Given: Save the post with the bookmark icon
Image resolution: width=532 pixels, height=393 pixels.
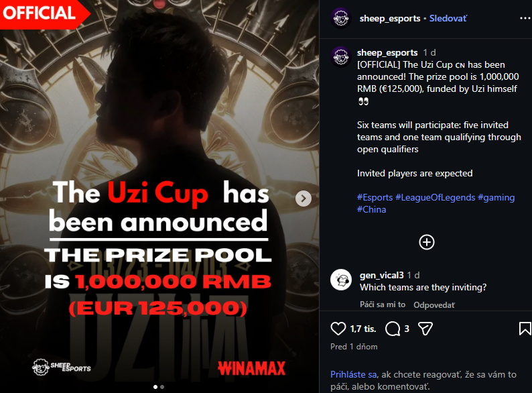Looking at the screenshot, I should click(x=525, y=329).
